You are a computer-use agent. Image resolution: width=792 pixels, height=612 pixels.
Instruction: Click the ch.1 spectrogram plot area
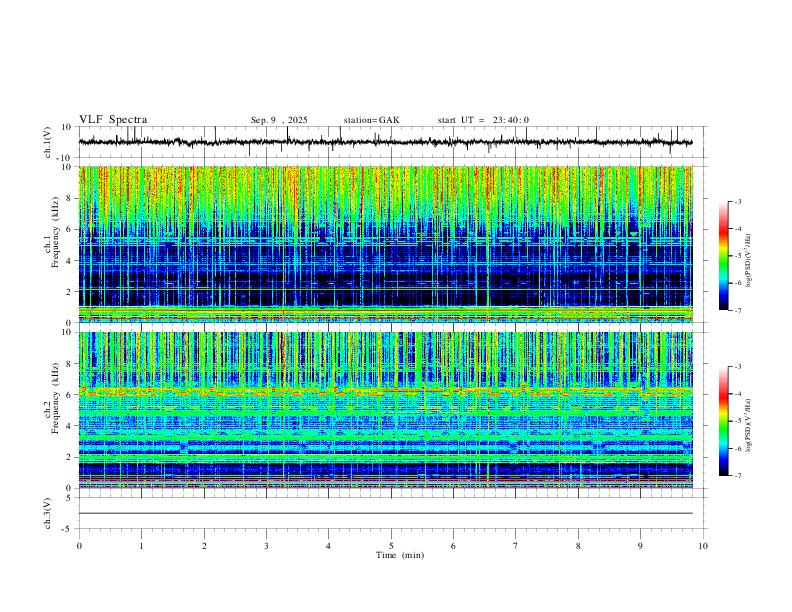coord(385,244)
